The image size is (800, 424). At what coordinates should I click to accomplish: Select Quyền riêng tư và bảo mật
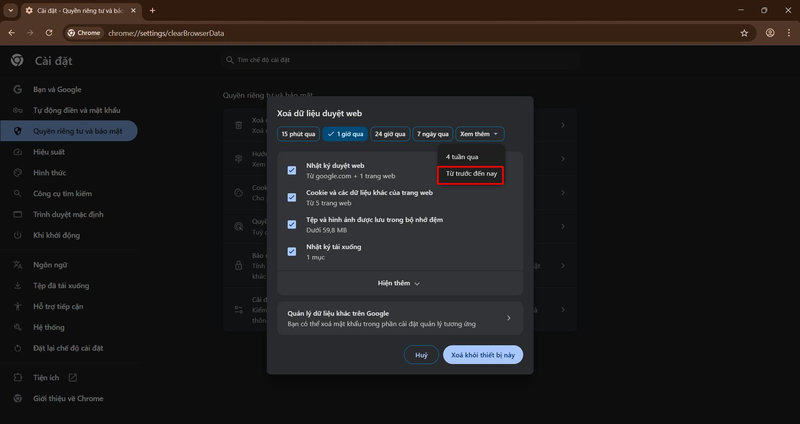[x=68, y=131]
